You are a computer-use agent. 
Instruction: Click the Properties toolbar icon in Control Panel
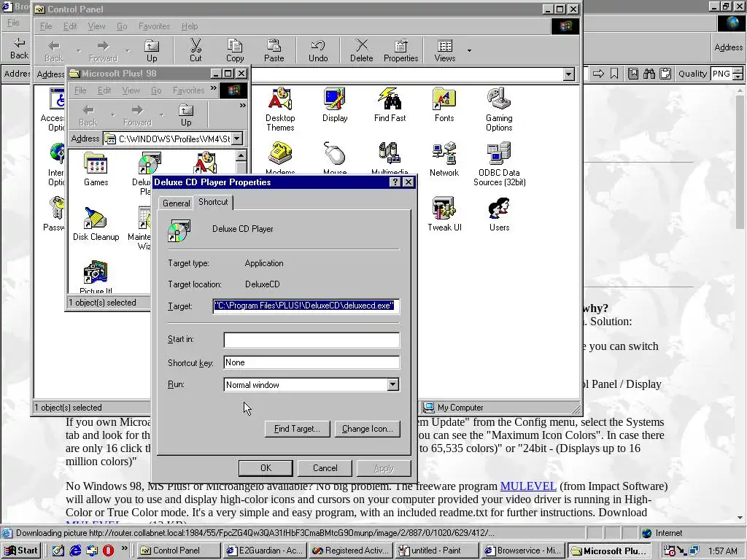coord(400,50)
